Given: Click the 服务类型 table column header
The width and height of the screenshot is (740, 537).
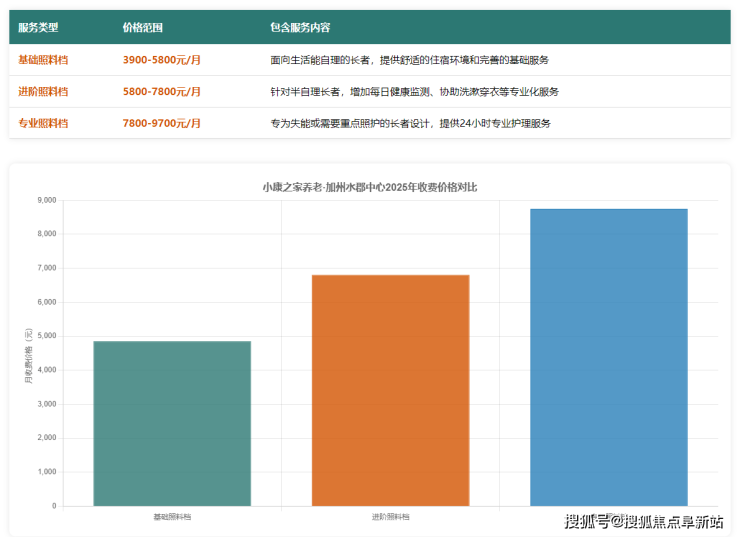Looking at the screenshot, I should 39,27.
